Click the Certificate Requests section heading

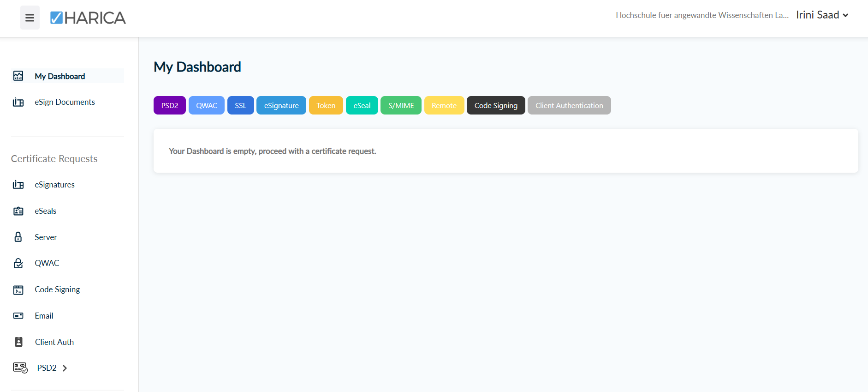point(54,159)
